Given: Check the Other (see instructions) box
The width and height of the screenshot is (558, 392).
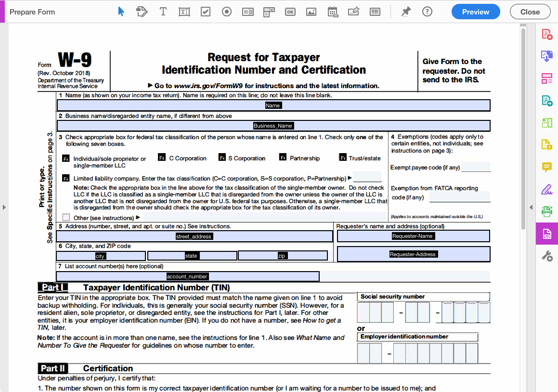Looking at the screenshot, I should 66,217.
